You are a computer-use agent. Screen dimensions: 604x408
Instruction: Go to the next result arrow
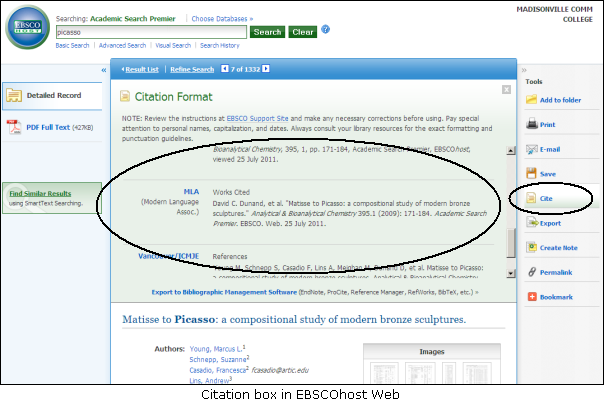[x=266, y=69]
